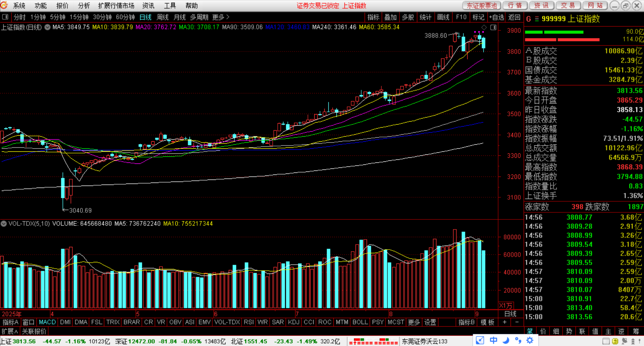Click the 交易 button in the title bar
Screen dimensions: 644x346
coord(568,6)
